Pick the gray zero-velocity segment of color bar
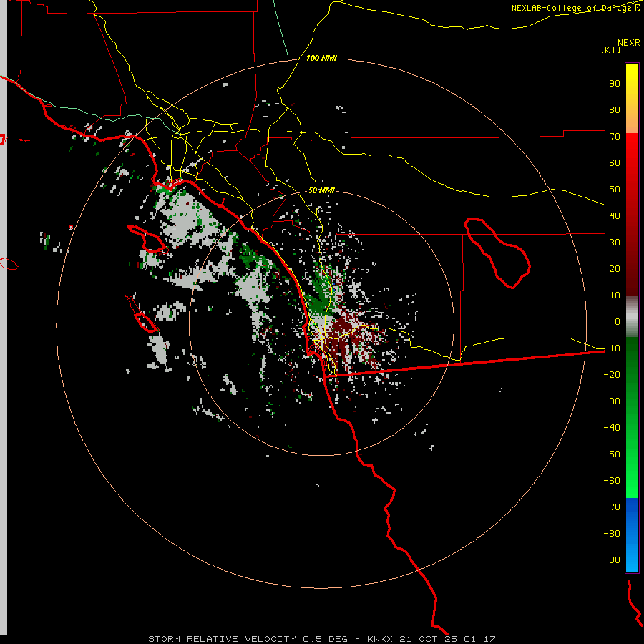Image resolution: width=644 pixels, height=644 pixels. 632,317
